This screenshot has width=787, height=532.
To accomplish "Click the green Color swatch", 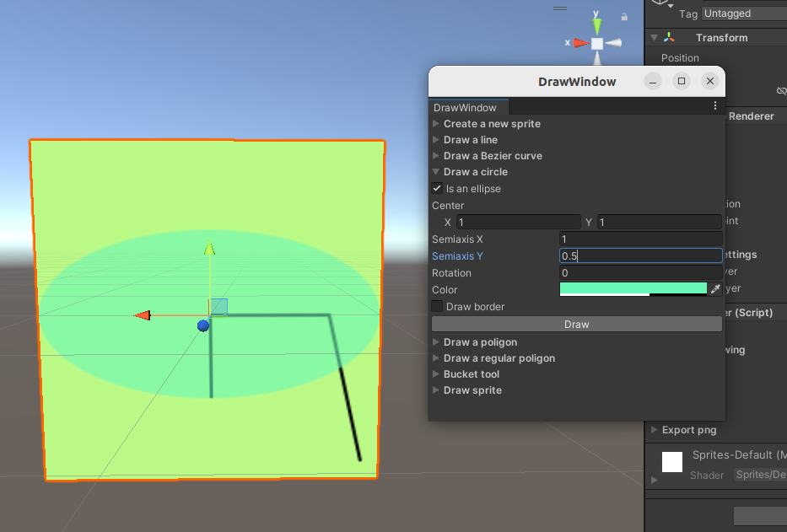I will (633, 288).
